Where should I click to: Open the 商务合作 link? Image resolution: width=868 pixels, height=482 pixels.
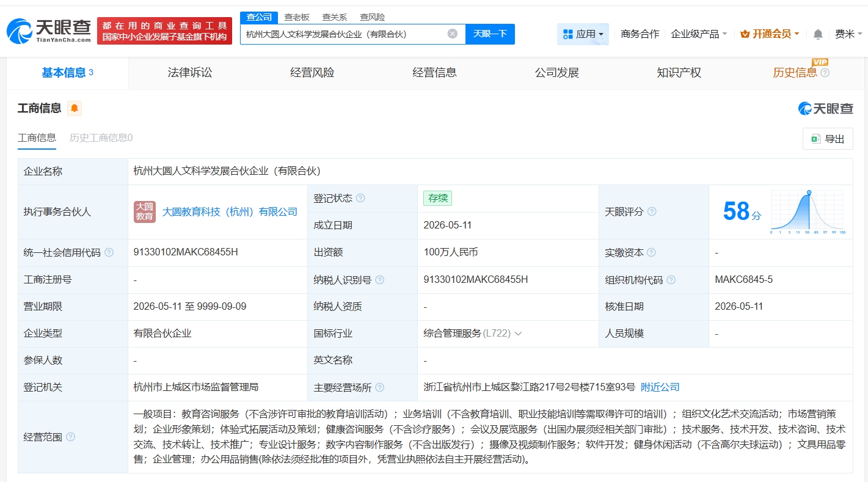tap(640, 34)
